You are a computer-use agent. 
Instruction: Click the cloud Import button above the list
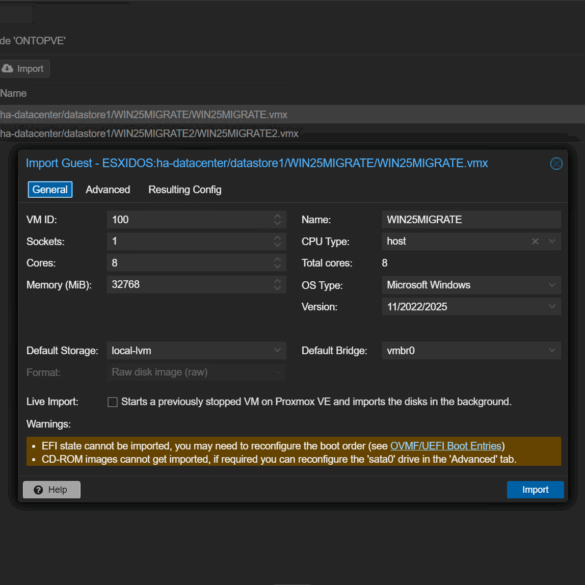coord(24,69)
